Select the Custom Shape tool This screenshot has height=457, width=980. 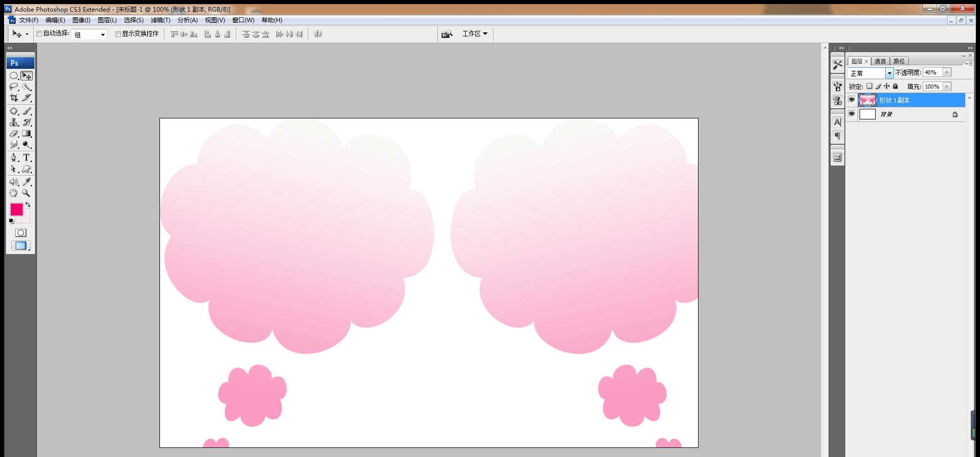27,169
